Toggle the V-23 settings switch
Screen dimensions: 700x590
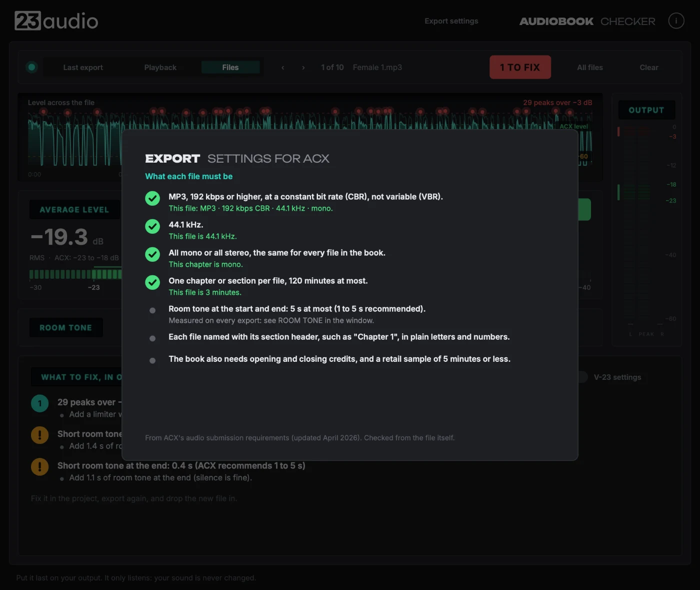pyautogui.click(x=583, y=377)
